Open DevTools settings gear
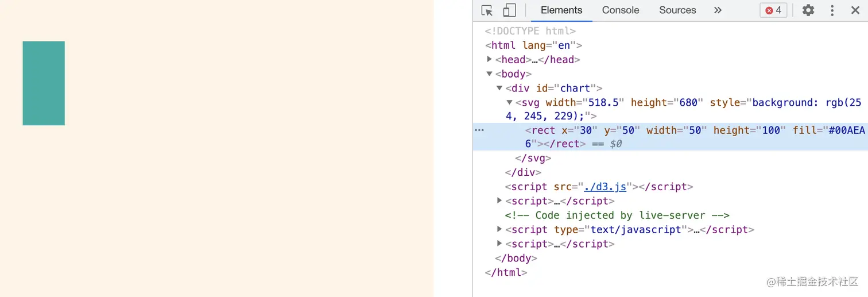 [x=808, y=10]
